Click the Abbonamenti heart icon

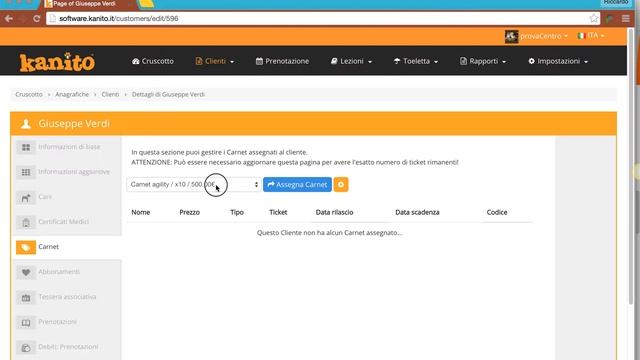point(26,272)
